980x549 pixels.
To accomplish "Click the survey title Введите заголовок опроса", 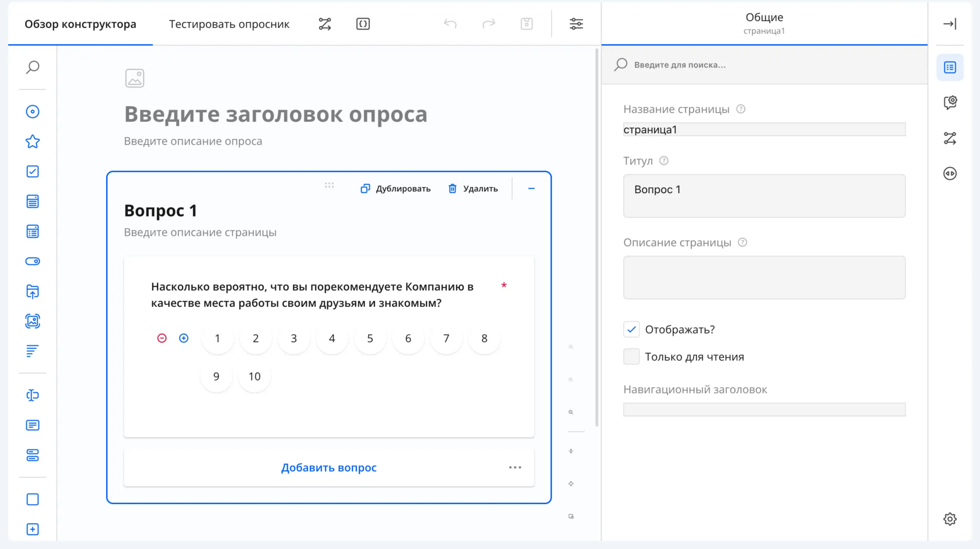I will click(276, 114).
